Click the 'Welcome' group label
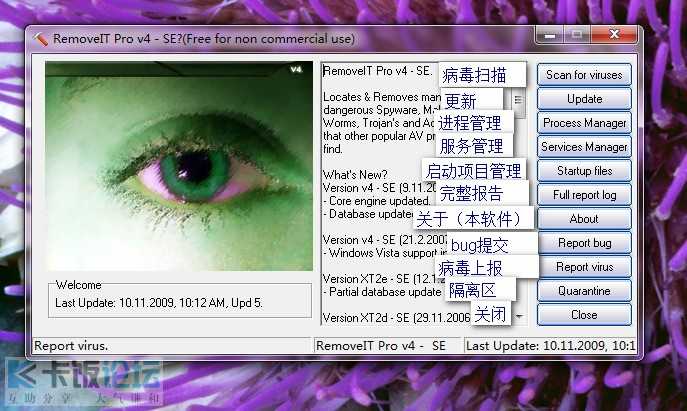Viewport: 687px width, 411px height. [79, 285]
